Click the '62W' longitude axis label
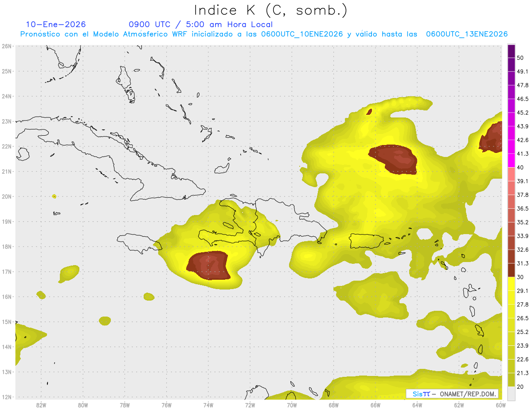 pos(459,405)
